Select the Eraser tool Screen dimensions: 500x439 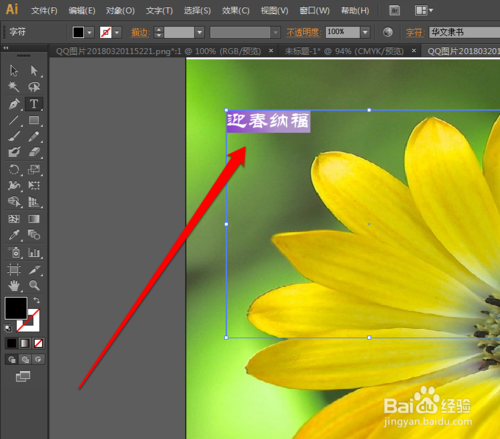point(34,153)
